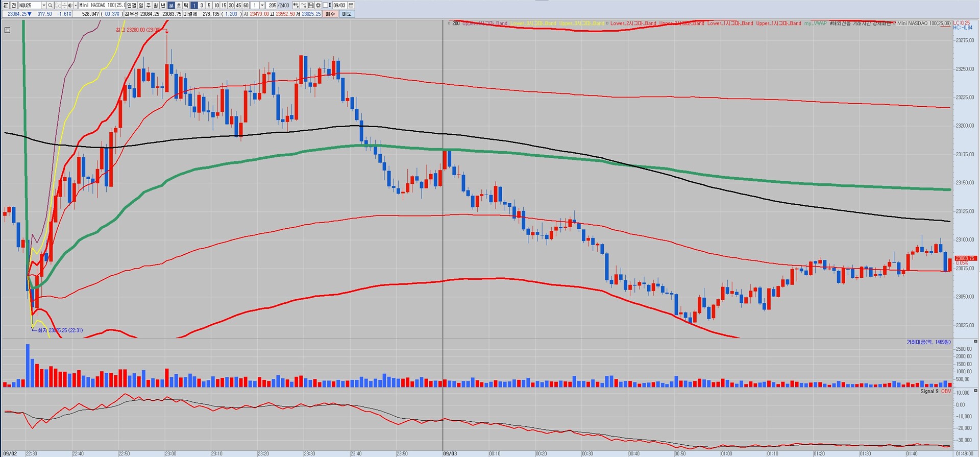Image resolution: width=980 pixels, height=457 pixels.
Task: Switch chart period to 년 (yearly)
Action: 163,5
